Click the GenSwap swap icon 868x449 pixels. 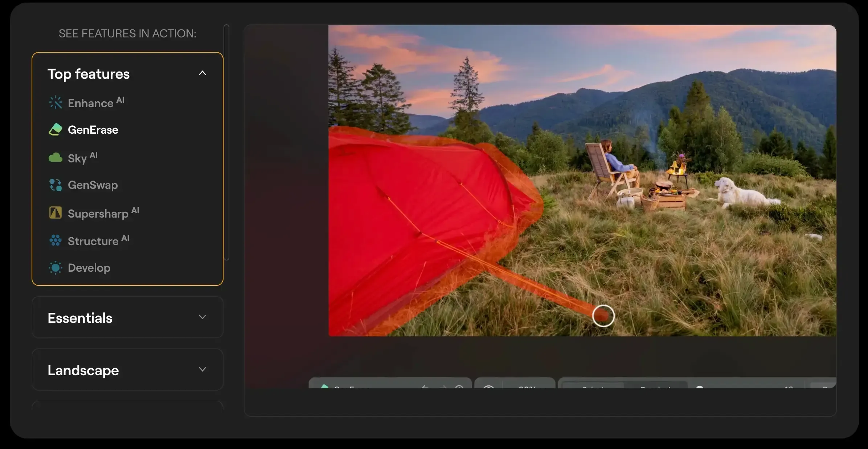coord(56,185)
